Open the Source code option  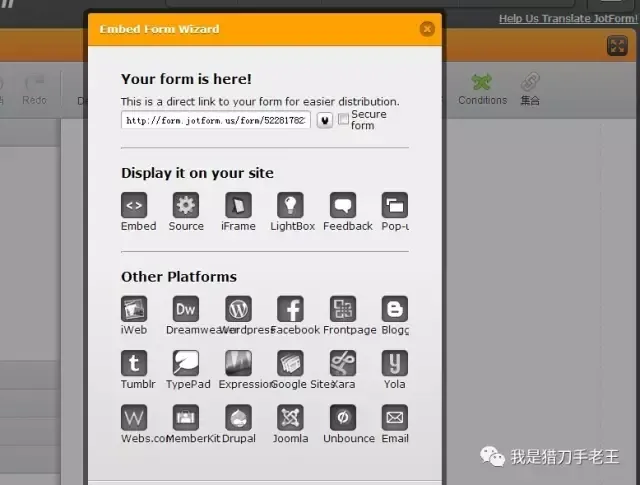coord(186,205)
